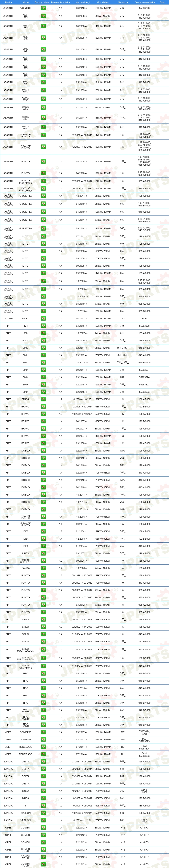
Task: Click the '58kW / 78KM' power cell
Action: click(103, 251)
